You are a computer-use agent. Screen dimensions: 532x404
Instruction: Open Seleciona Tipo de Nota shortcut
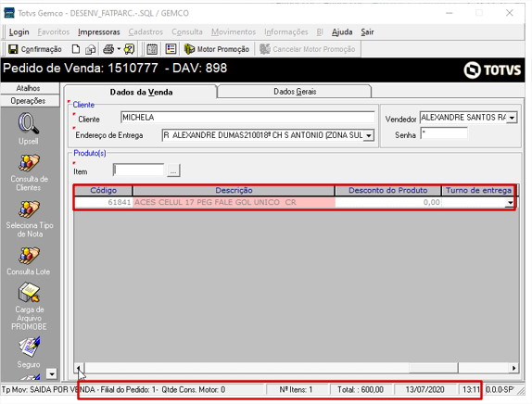tap(30, 219)
